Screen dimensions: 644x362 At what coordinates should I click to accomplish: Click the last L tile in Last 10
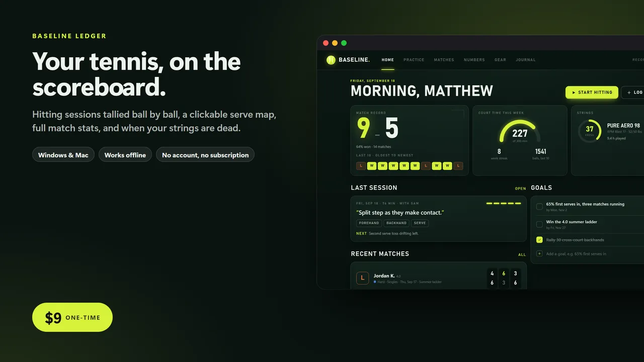458,166
